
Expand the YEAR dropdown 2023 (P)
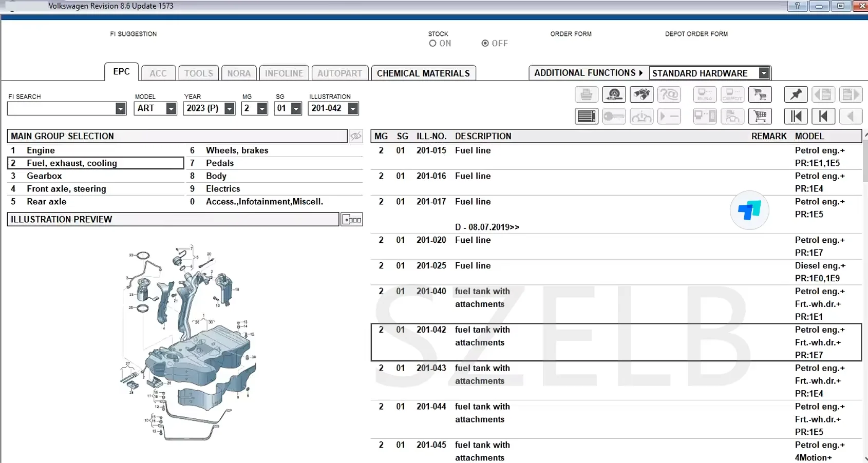(x=230, y=108)
